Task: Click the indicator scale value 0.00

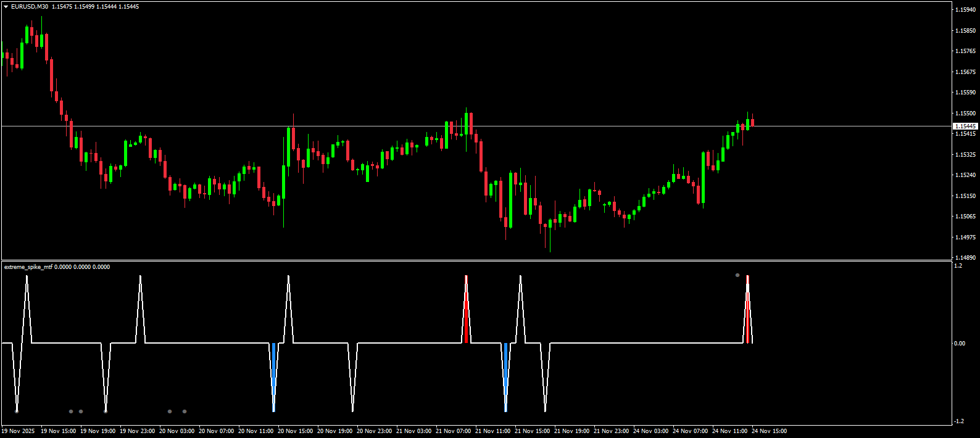Action: (960, 344)
